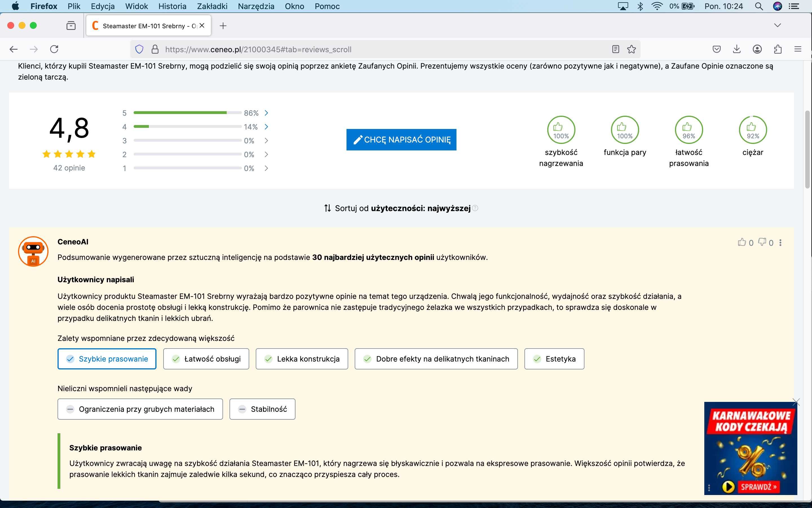Click the 5-star rating progress bar
This screenshot has width=812, height=508.
coord(187,113)
